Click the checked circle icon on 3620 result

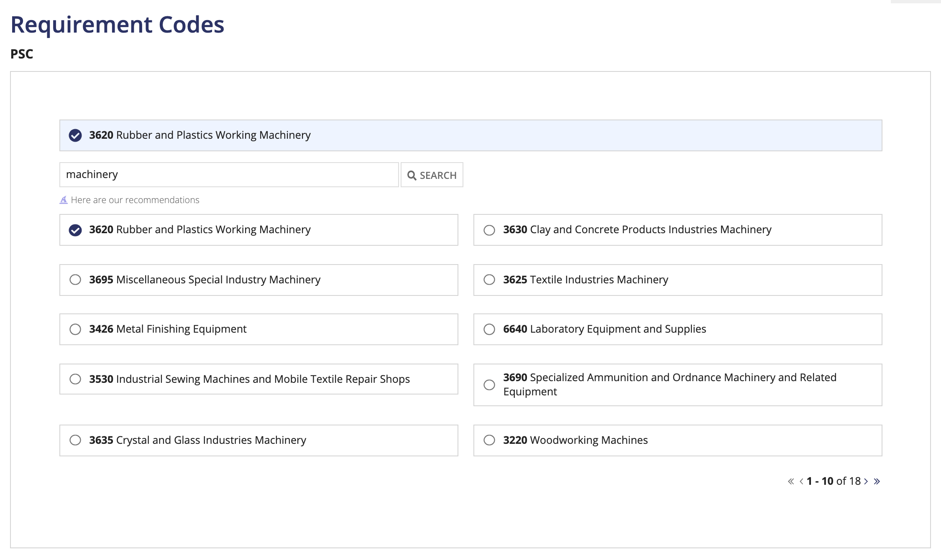point(75,230)
